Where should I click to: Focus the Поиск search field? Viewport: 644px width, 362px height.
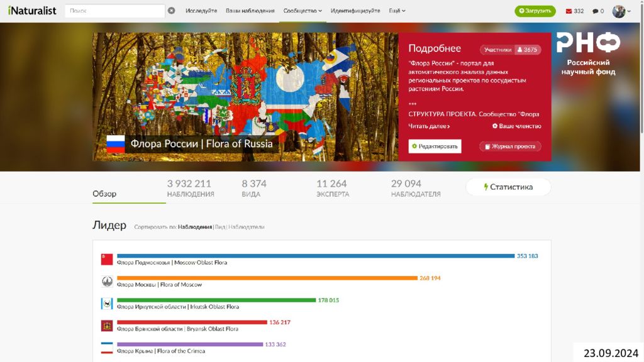[x=114, y=11]
